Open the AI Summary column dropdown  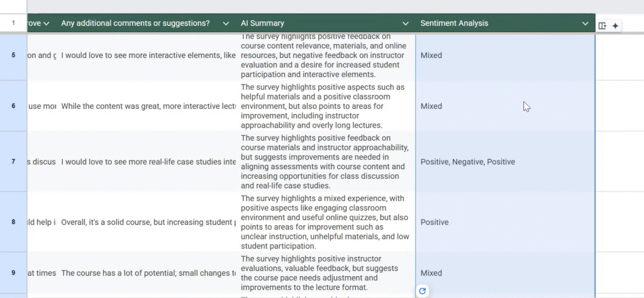click(406, 23)
